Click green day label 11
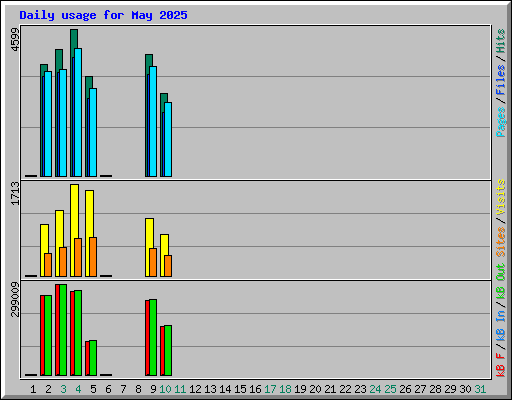 coord(180,389)
